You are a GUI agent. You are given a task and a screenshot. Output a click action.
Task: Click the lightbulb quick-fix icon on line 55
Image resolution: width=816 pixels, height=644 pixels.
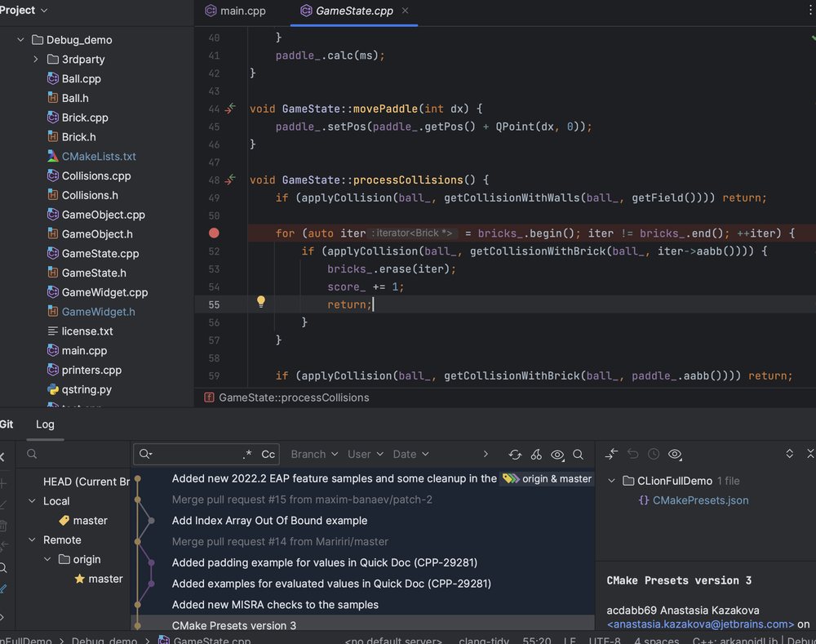[261, 301]
